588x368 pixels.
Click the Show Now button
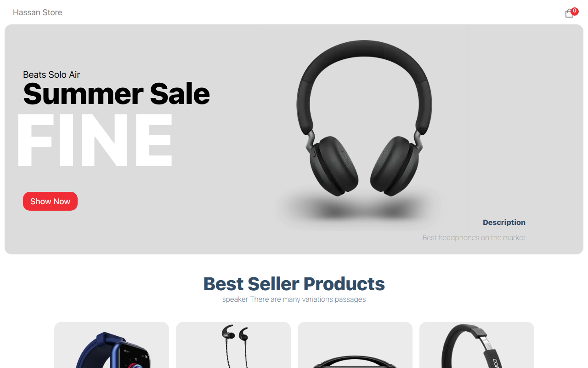click(x=50, y=201)
